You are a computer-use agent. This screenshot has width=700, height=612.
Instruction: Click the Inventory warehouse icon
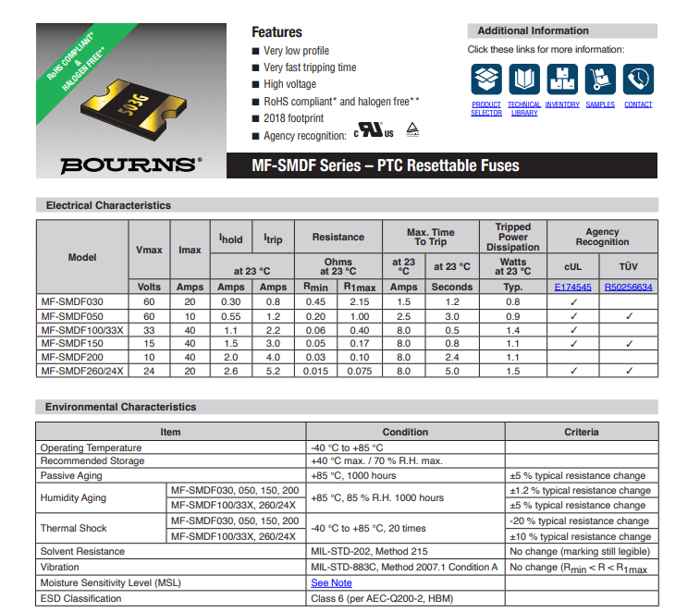click(x=562, y=79)
